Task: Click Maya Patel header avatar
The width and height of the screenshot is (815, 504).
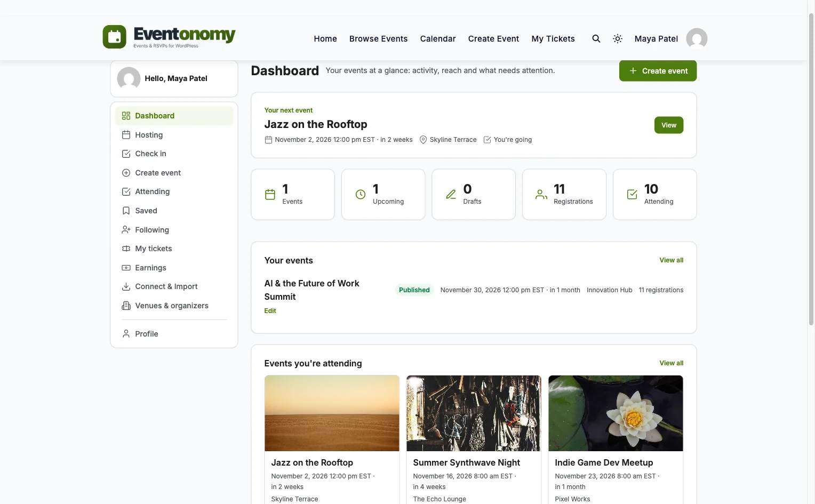Action: point(697,38)
